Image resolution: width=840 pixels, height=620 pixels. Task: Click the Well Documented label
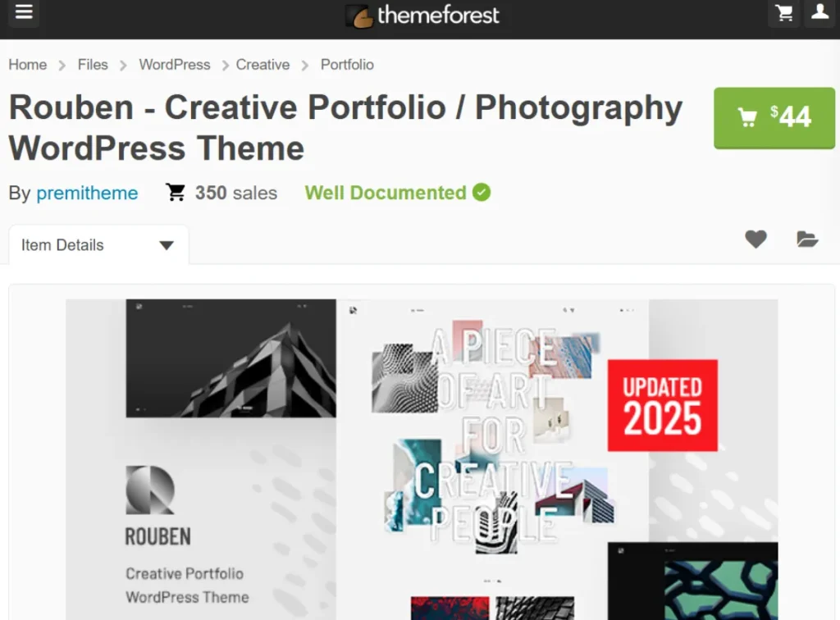(386, 193)
